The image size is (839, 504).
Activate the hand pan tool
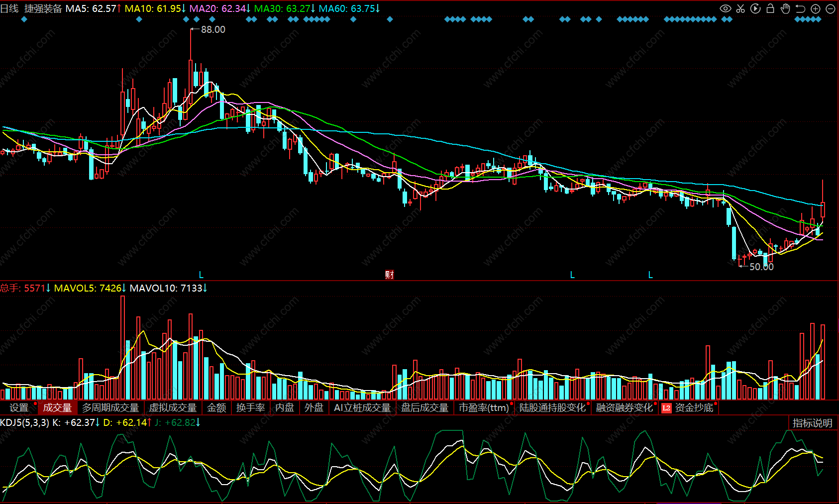tap(785, 8)
